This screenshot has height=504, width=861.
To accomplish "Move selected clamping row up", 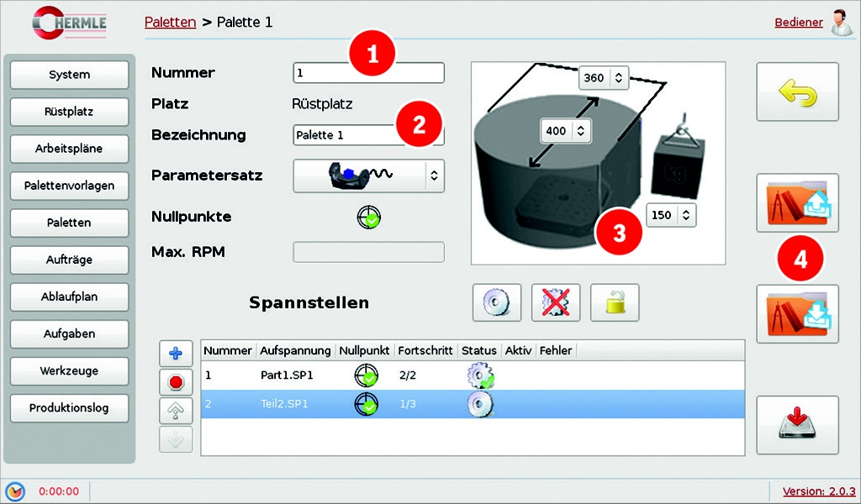I will coord(176,411).
